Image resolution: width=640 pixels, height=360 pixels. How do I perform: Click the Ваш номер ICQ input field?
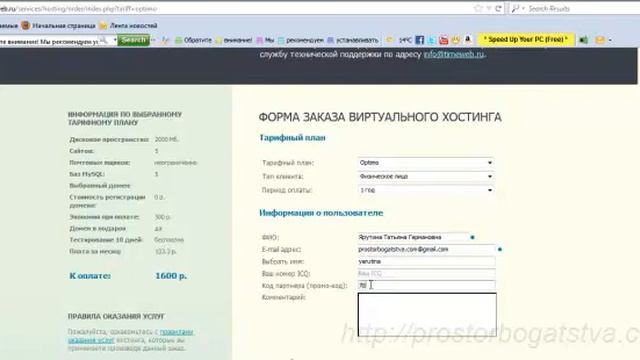click(x=426, y=273)
